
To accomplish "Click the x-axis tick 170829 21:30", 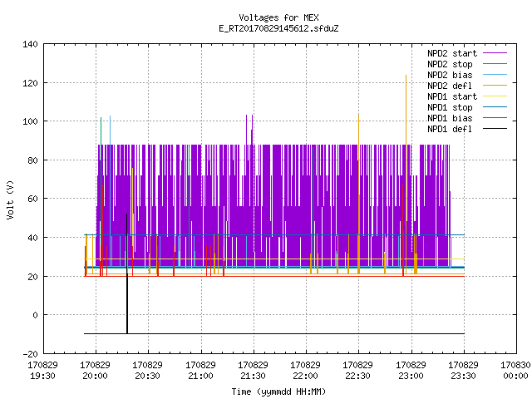I will [x=253, y=371].
